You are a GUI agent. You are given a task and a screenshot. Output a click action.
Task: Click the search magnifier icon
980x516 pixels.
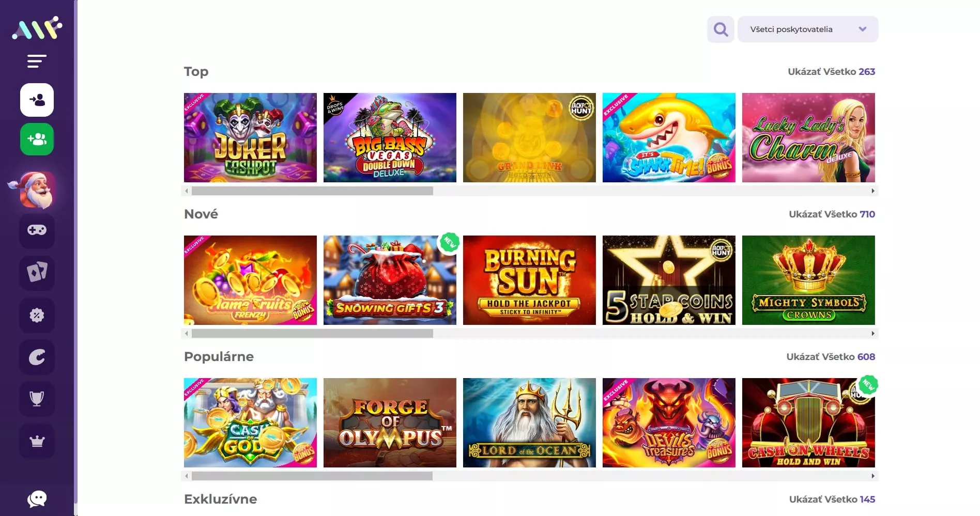[720, 29]
